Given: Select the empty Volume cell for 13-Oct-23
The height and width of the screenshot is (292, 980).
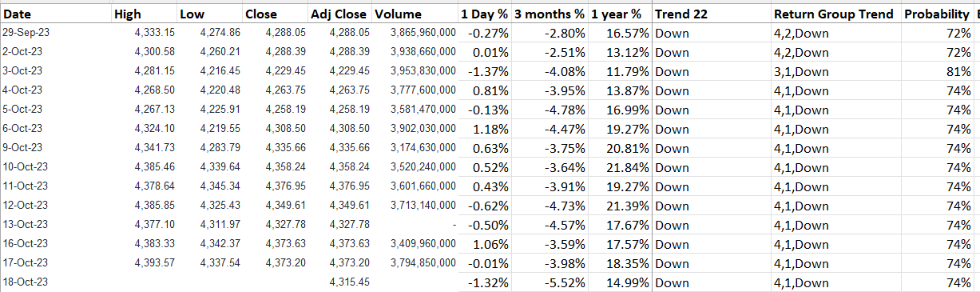Looking at the screenshot, I should pos(415,226).
